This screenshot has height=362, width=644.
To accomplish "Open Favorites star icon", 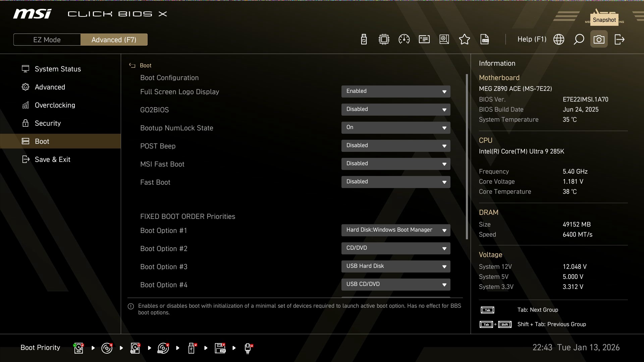I will coord(464,40).
